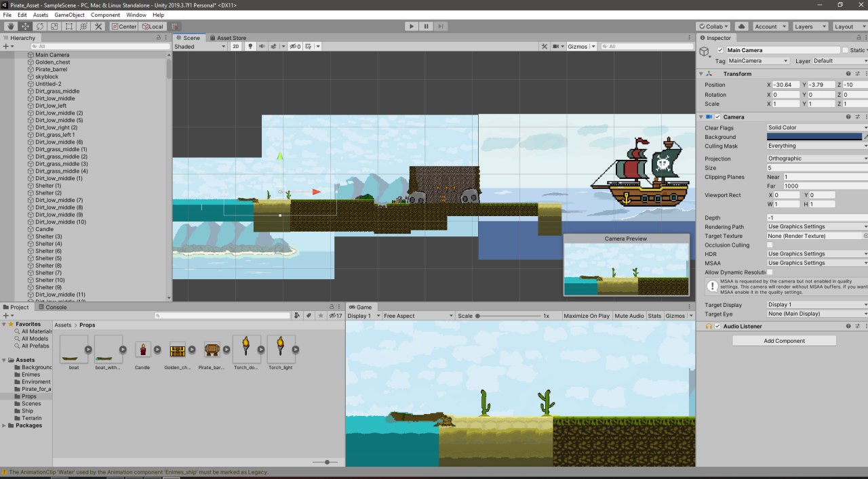The width and height of the screenshot is (868, 479).
Task: Toggle the Static checkbox
Action: [845, 50]
